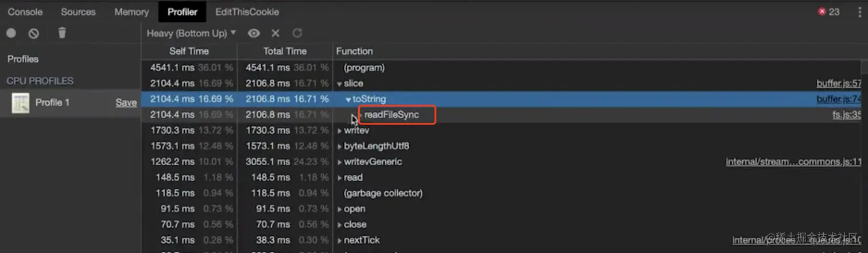This screenshot has height=253, width=868.
Task: Open the internal/stream commons.js source link
Action: (x=793, y=162)
